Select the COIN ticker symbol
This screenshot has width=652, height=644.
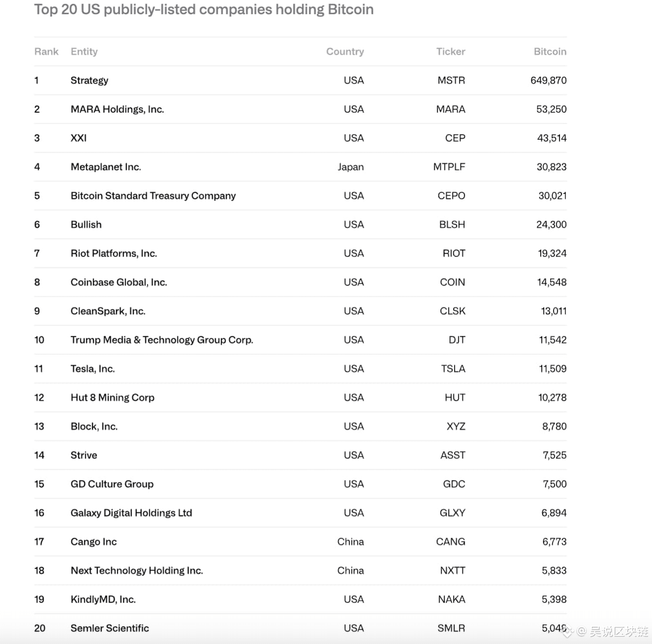pos(452,282)
